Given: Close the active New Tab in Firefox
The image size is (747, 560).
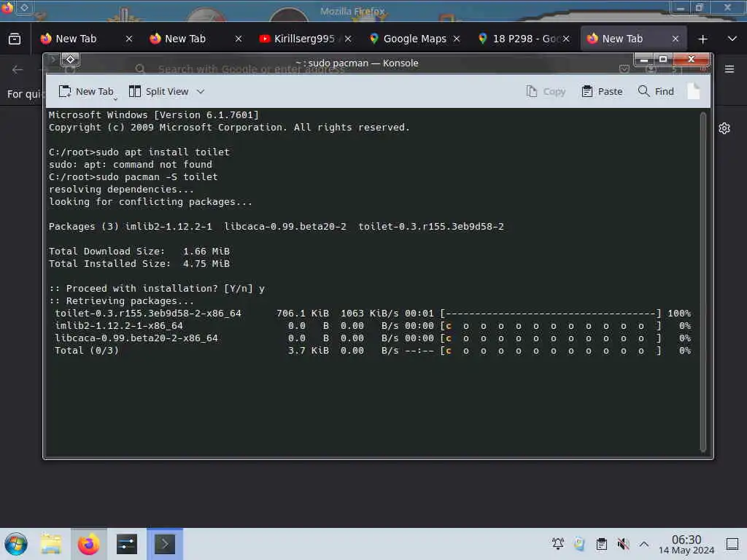Looking at the screenshot, I should pyautogui.click(x=676, y=39).
